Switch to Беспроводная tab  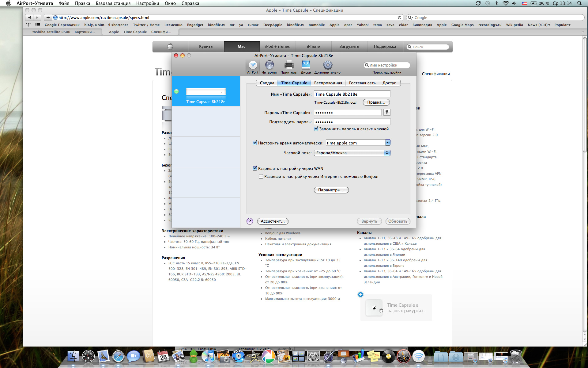point(328,83)
